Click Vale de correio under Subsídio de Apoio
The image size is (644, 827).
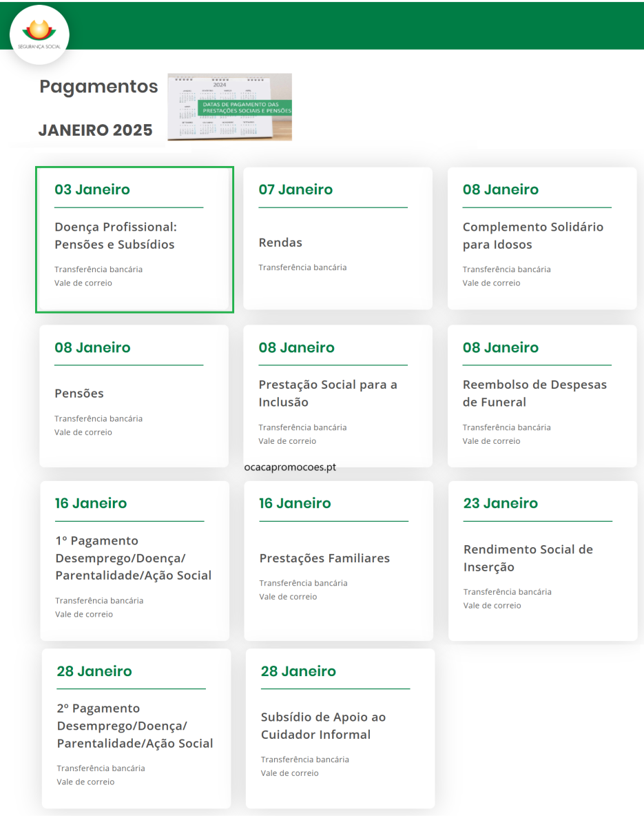coord(289,773)
